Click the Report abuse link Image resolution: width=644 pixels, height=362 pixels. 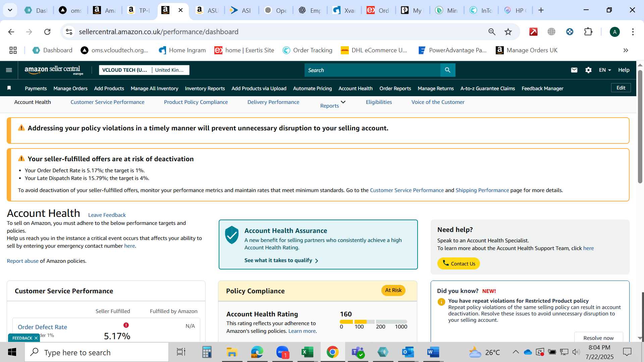(22, 261)
